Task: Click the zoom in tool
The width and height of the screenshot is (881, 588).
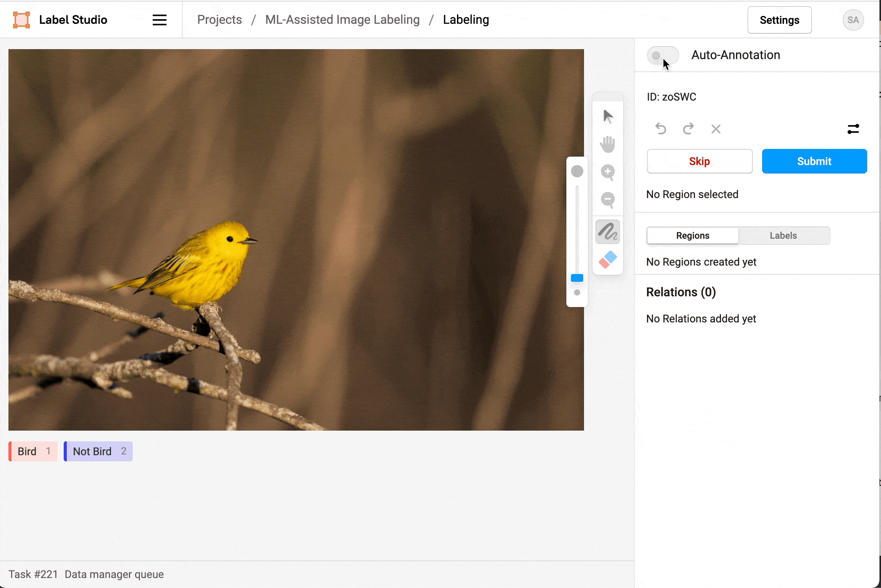Action: (608, 172)
